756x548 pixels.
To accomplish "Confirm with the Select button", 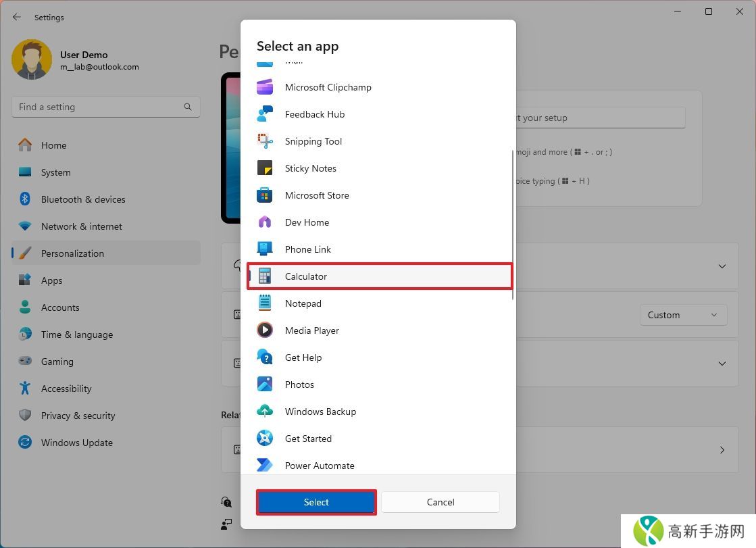I will click(x=316, y=502).
